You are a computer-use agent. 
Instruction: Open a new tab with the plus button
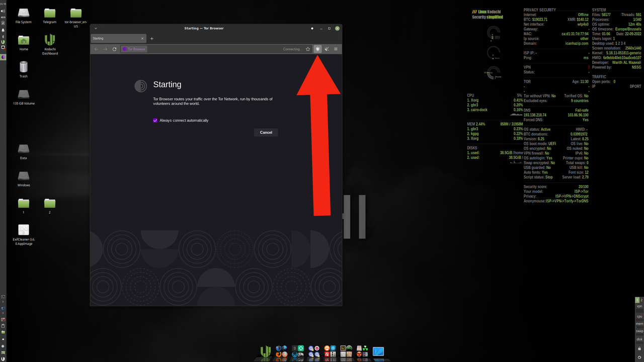click(151, 39)
